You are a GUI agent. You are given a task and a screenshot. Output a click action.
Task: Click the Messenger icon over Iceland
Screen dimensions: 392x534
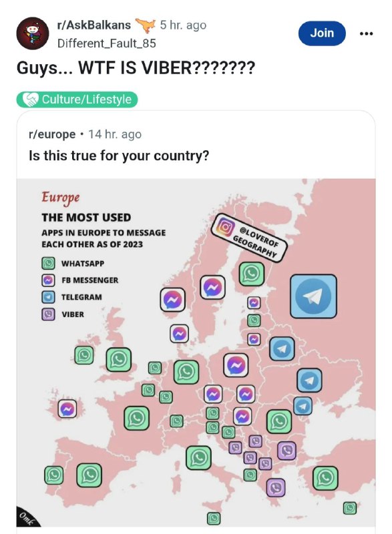coord(67,409)
